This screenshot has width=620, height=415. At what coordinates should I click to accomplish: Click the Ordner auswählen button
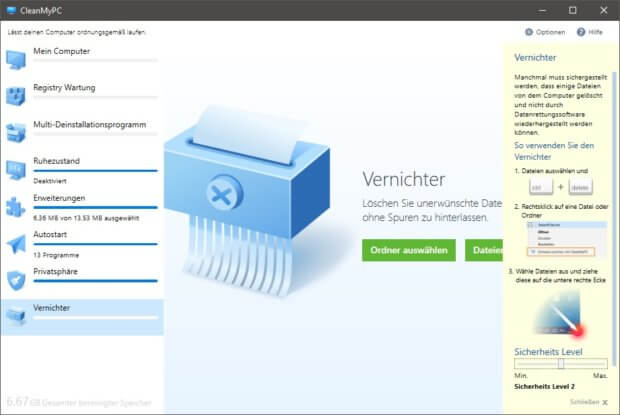pos(409,250)
